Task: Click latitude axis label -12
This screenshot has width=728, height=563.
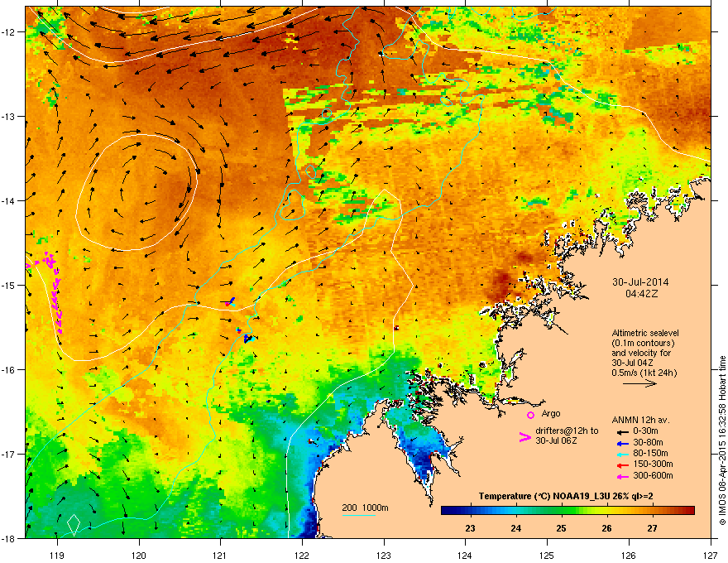Action: coord(9,31)
